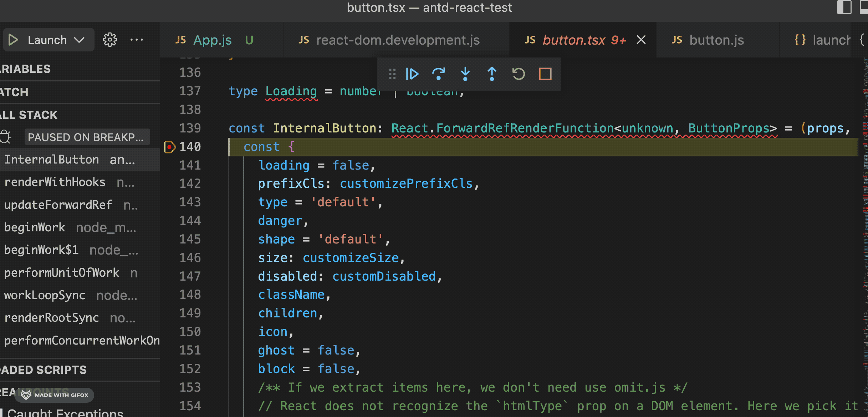
Task: Toggle the Caught Exceptions checkbox
Action: (x=1, y=412)
